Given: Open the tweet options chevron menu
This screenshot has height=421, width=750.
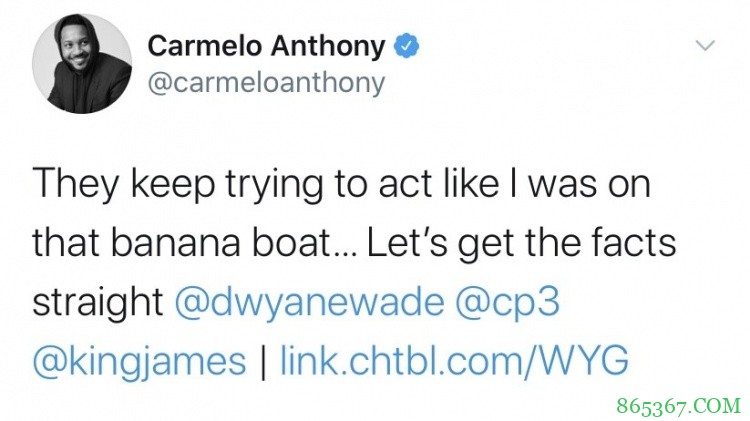Looking at the screenshot, I should tap(706, 46).
